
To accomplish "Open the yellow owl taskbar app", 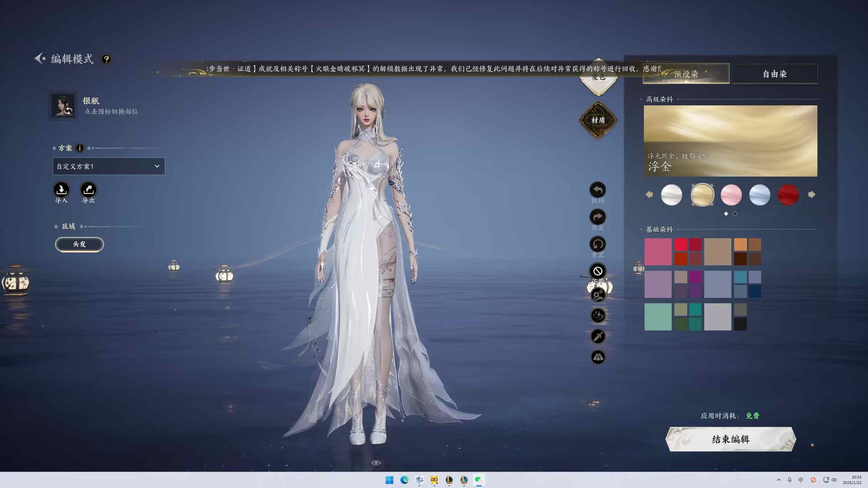I will tap(434, 480).
